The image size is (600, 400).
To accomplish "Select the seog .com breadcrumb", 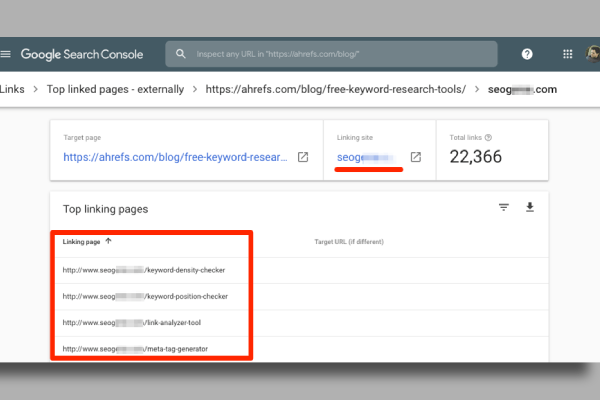I will [x=522, y=90].
